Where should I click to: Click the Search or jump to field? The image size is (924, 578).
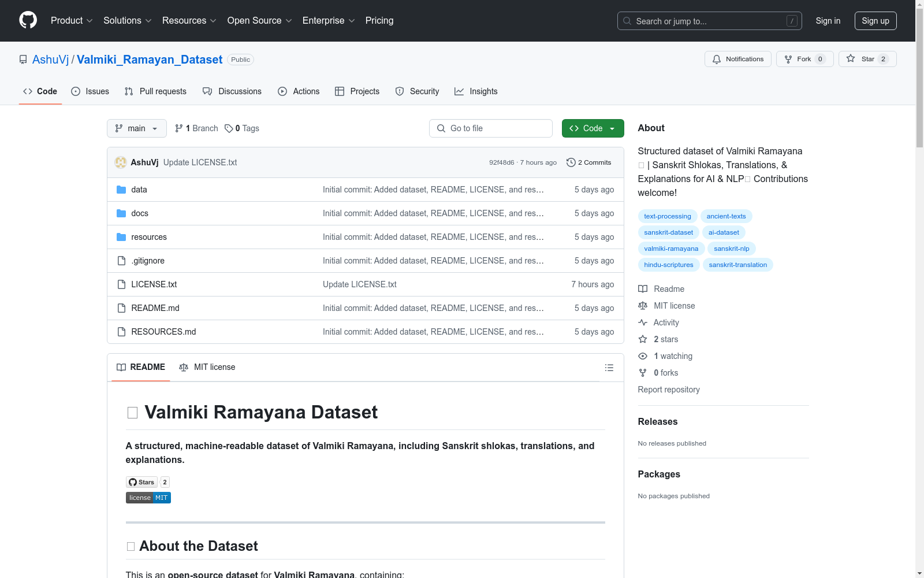710,21
